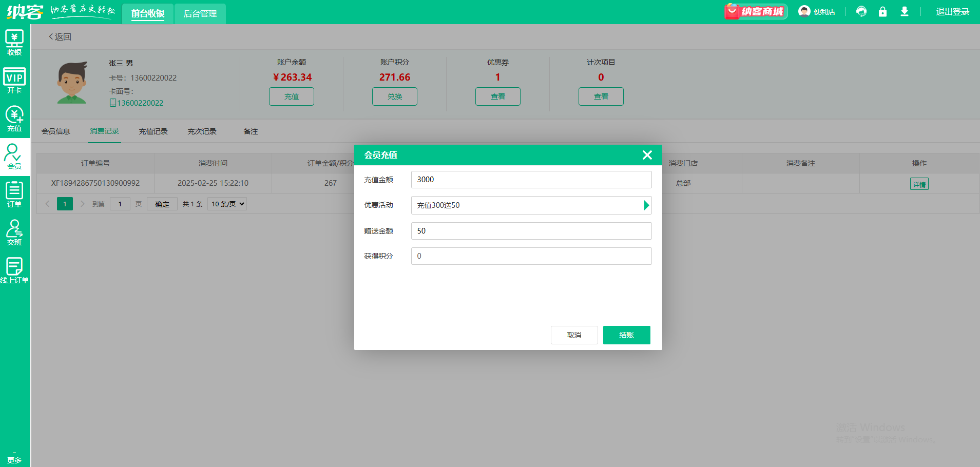
Task: Switch to 前台收银 top tab
Action: (148, 14)
